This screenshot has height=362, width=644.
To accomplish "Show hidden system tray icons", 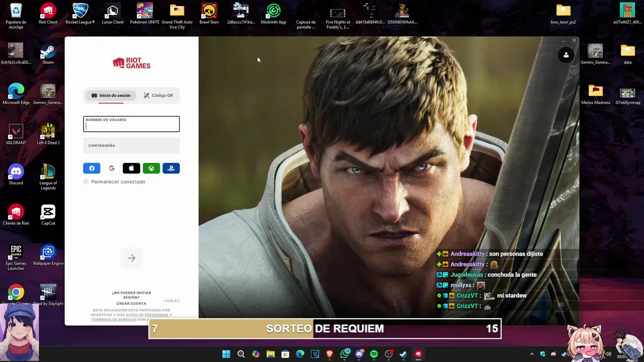I will tap(532, 354).
